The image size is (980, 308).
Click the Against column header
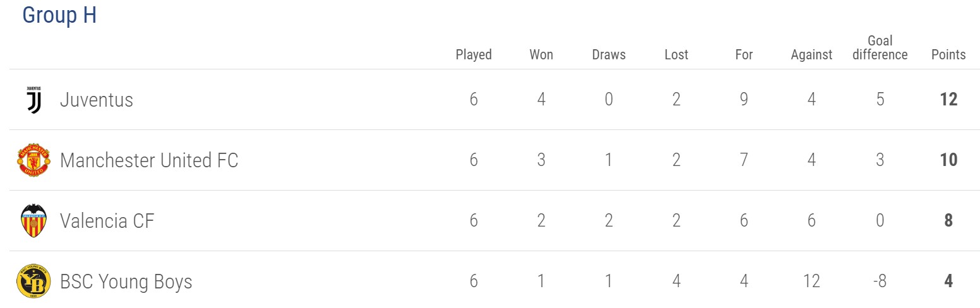(811, 54)
